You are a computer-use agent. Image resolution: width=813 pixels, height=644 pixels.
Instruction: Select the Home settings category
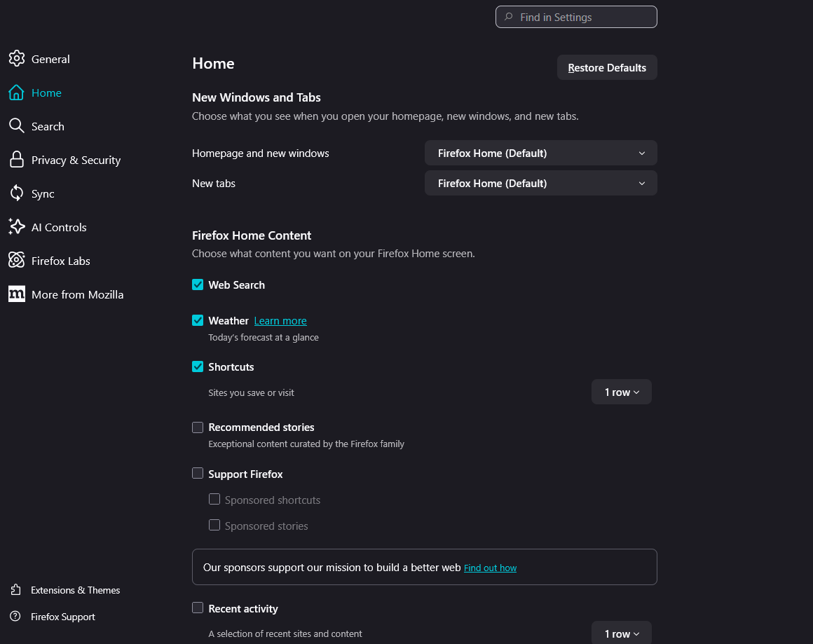point(46,93)
